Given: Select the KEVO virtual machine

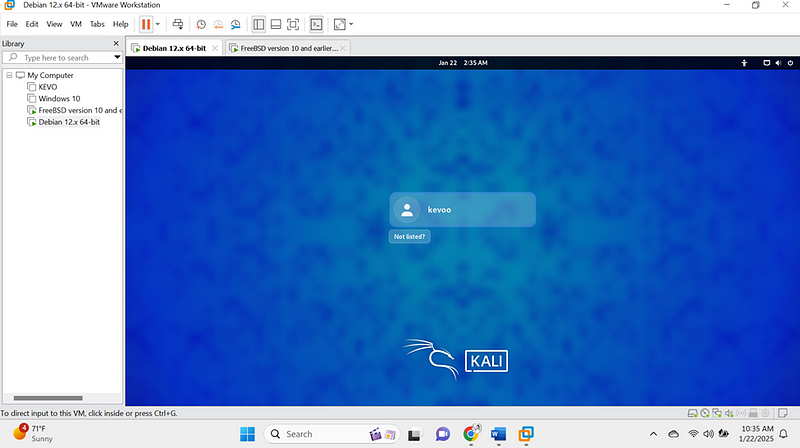Looking at the screenshot, I should pyautogui.click(x=47, y=87).
